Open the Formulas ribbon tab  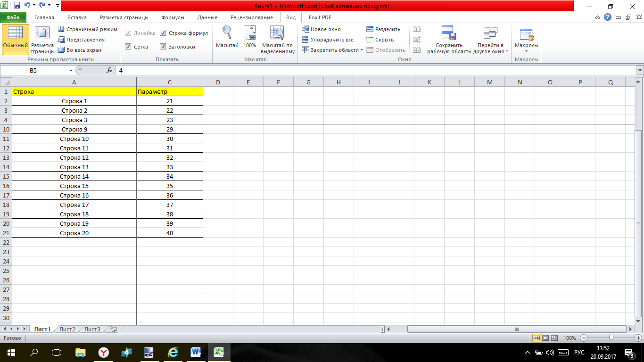click(173, 17)
